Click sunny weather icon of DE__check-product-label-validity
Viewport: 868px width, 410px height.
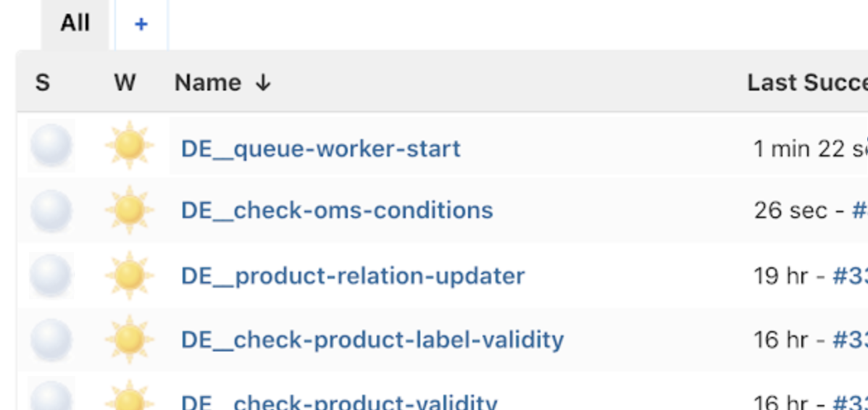click(129, 339)
